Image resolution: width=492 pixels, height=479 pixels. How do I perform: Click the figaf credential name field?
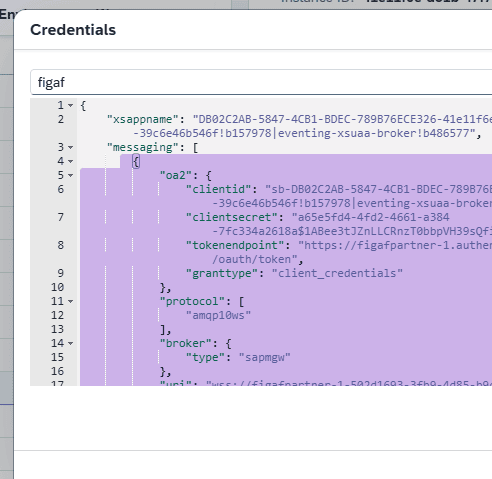tap(261, 82)
